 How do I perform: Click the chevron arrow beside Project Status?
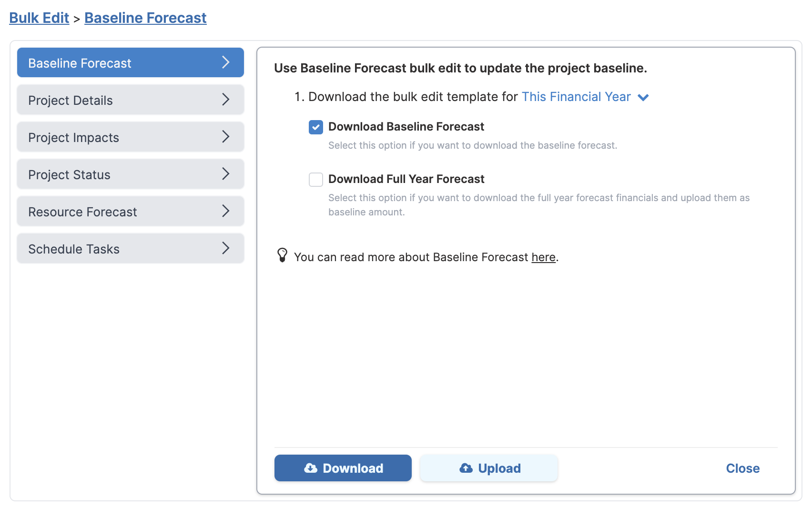point(226,174)
